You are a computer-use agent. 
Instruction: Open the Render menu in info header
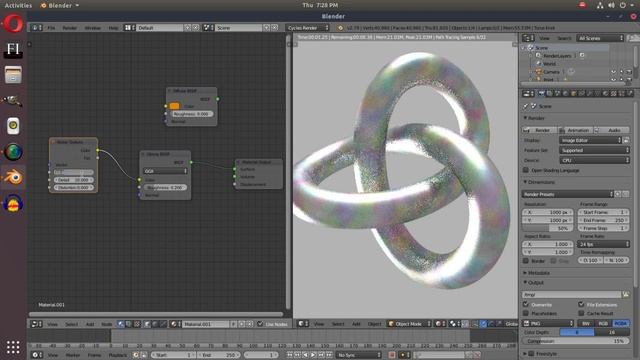[70, 28]
